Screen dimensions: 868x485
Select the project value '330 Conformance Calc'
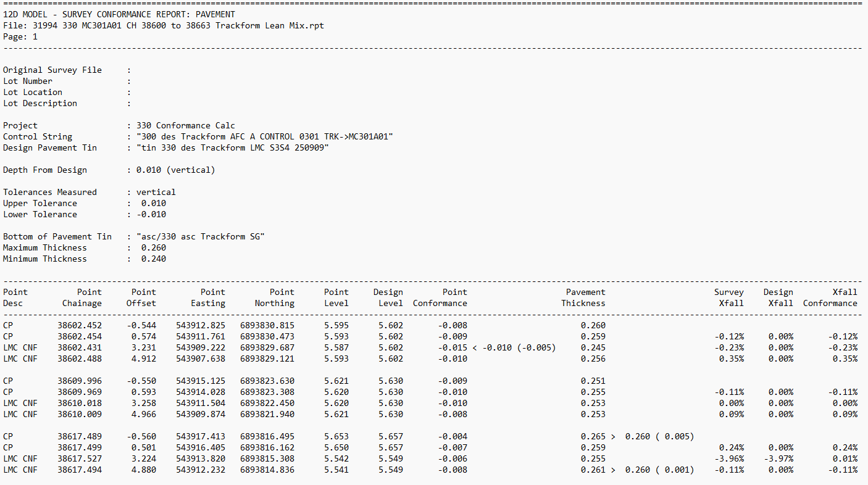[x=185, y=125]
